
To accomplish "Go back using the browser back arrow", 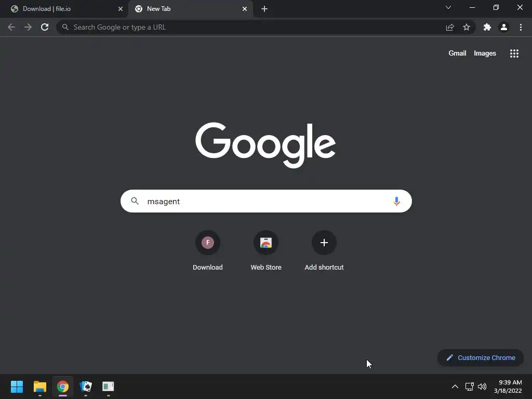I will (11, 27).
